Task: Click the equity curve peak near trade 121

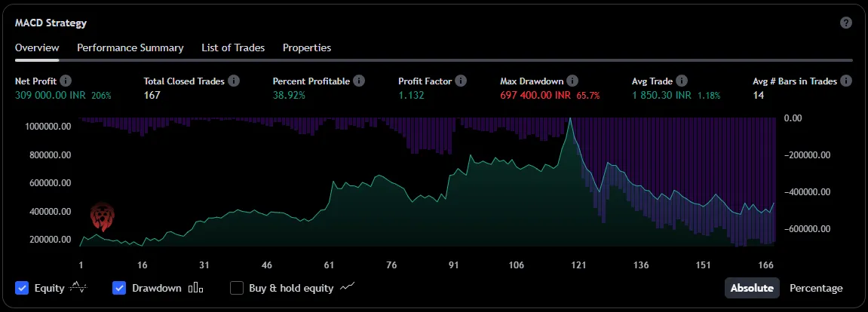Action: click(570, 119)
